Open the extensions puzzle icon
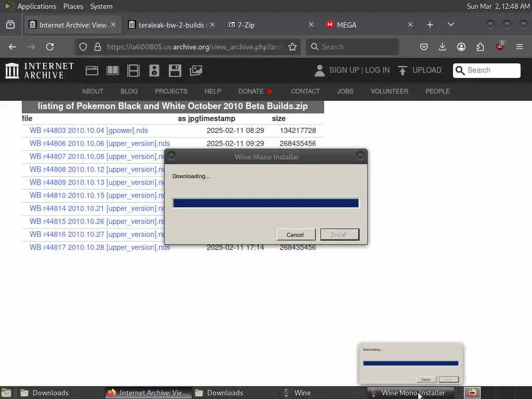This screenshot has width=532, height=399. pyautogui.click(x=480, y=47)
